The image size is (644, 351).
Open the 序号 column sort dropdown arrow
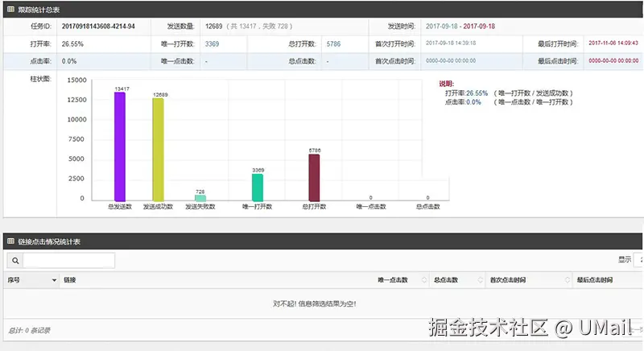(54, 280)
